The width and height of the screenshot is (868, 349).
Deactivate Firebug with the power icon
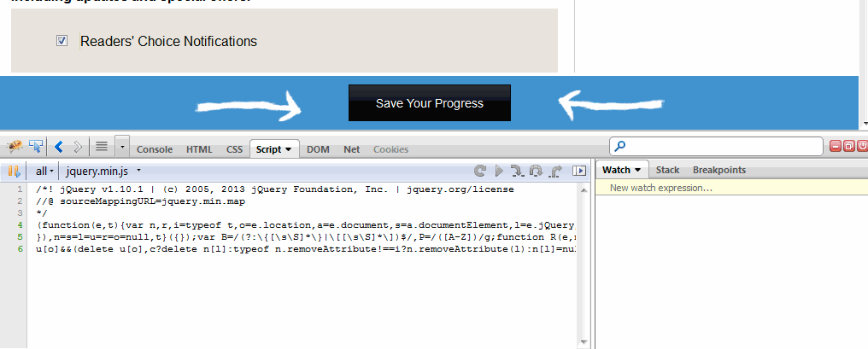pos(862,146)
